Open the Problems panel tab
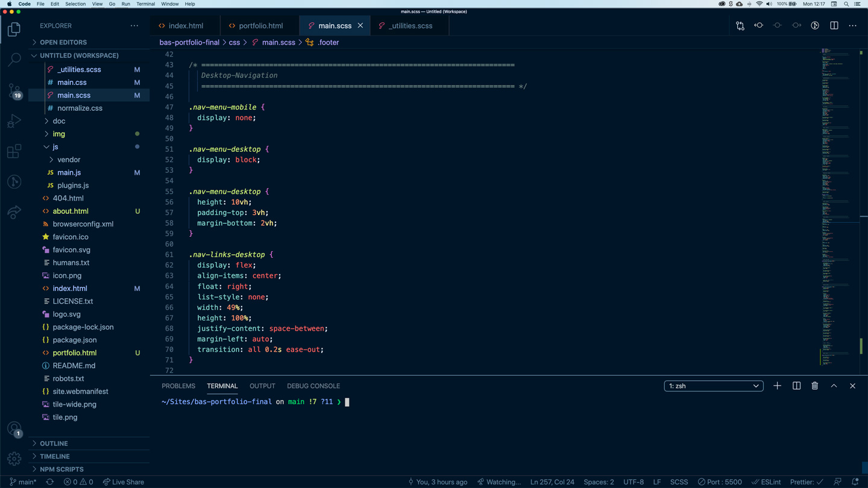Viewport: 868px width, 488px height. pos(178,386)
